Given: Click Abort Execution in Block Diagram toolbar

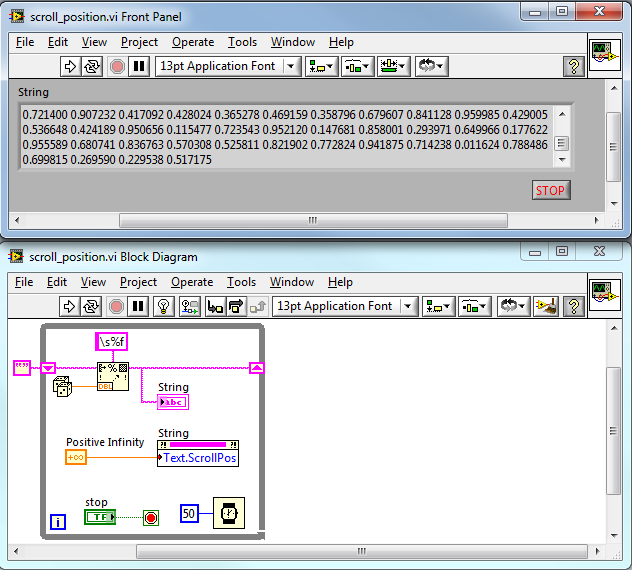Looking at the screenshot, I should [116, 306].
